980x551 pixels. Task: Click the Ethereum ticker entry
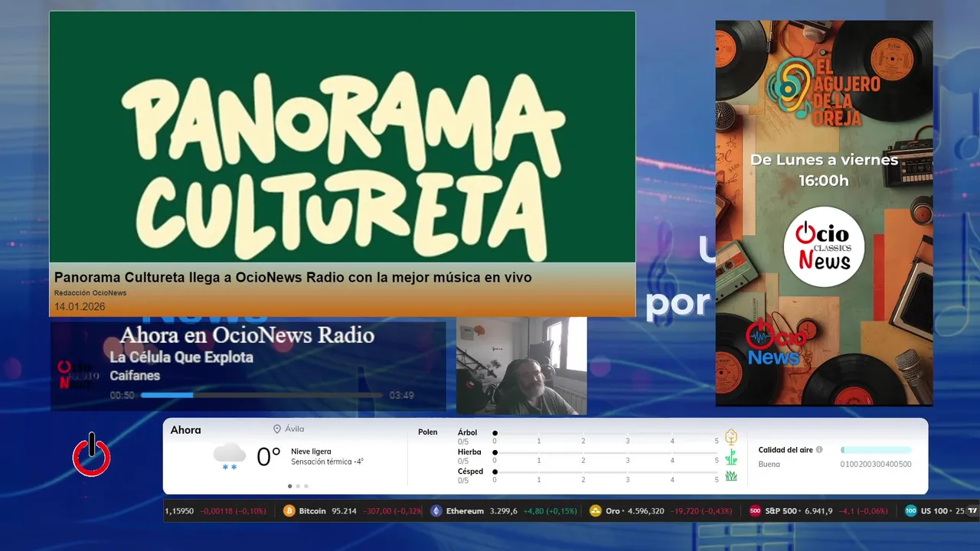click(504, 510)
